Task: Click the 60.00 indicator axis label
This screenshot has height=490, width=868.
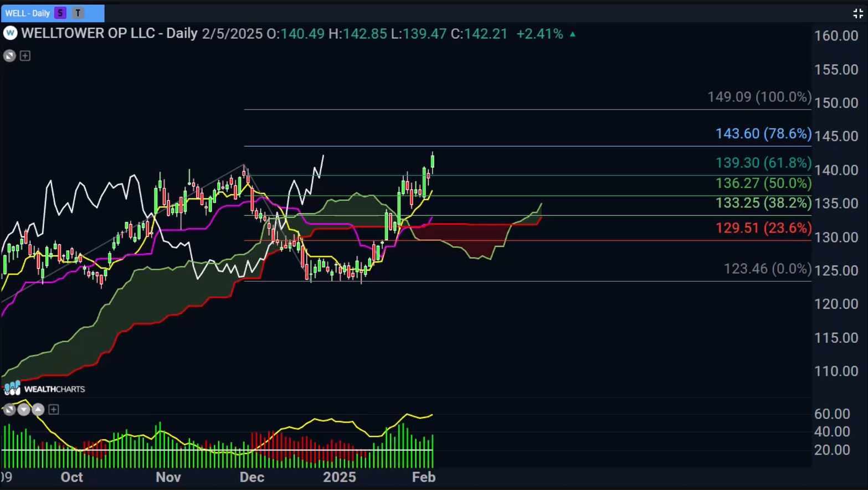Action: click(x=832, y=414)
